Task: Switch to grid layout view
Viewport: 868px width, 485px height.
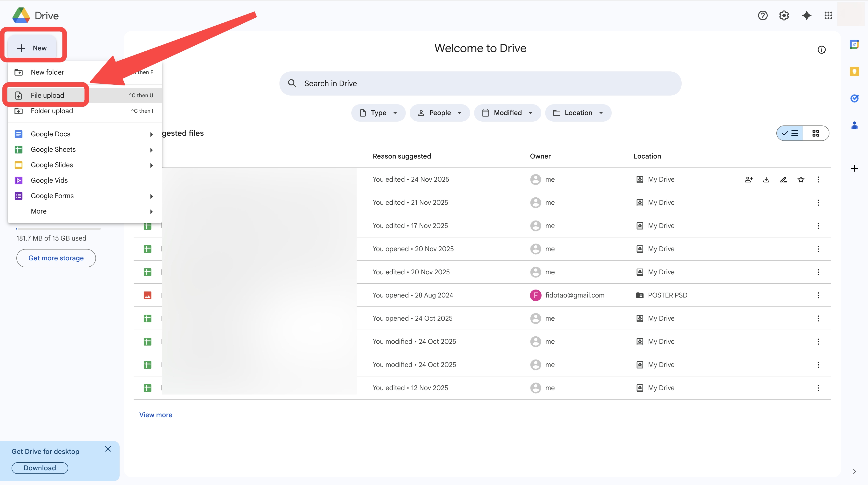Action: [816, 133]
